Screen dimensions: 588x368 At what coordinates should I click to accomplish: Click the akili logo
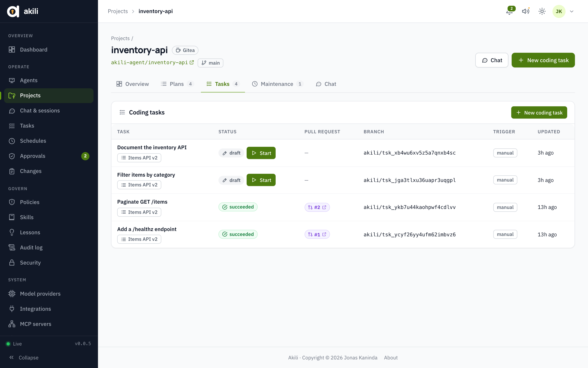23,11
